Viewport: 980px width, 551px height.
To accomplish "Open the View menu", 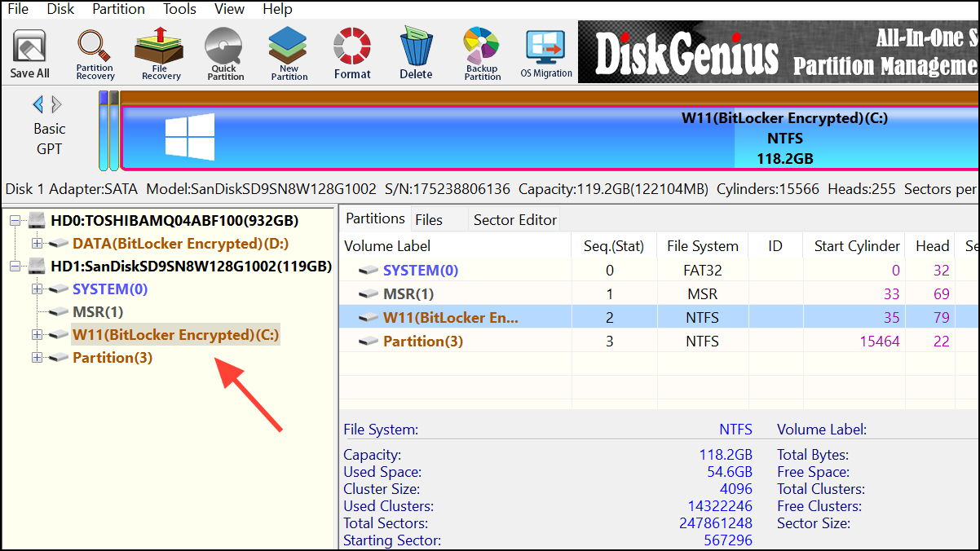I will 229,9.
